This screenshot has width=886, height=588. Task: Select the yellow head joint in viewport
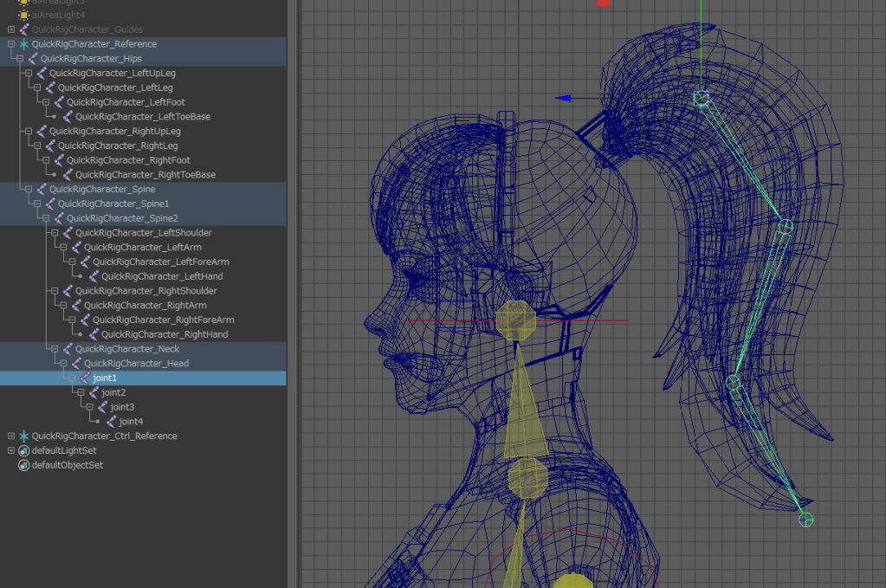[x=516, y=320]
